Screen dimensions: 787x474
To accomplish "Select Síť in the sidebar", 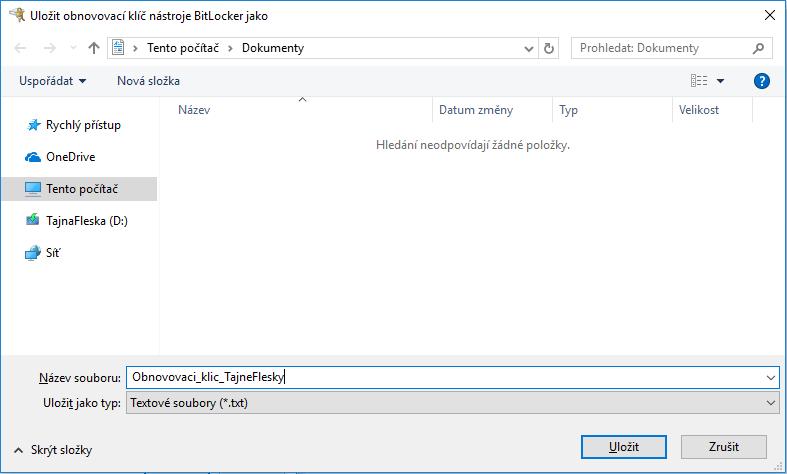I will pyautogui.click(x=79, y=253).
